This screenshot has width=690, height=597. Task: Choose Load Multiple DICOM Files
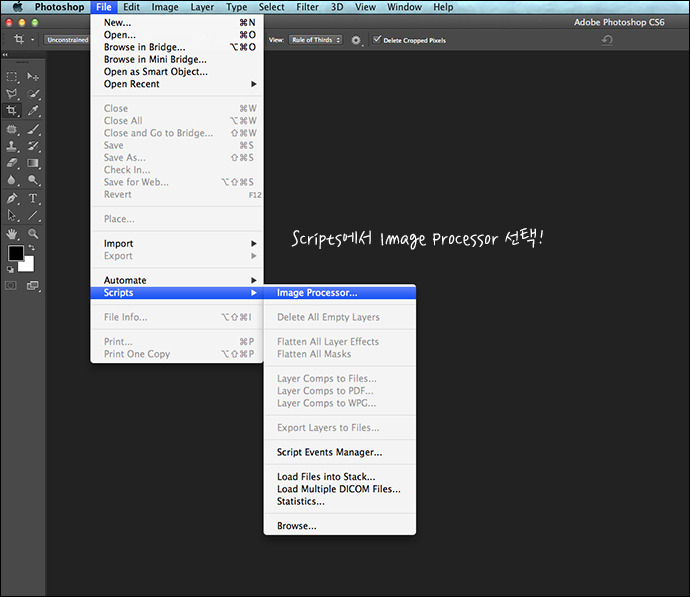340,489
